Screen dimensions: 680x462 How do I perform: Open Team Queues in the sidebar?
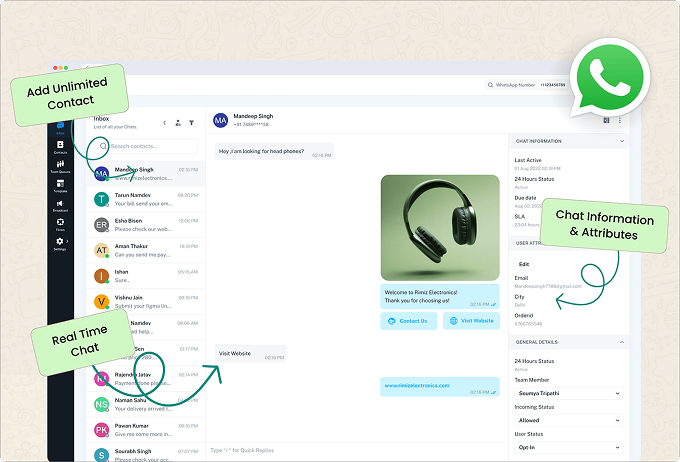pyautogui.click(x=60, y=166)
